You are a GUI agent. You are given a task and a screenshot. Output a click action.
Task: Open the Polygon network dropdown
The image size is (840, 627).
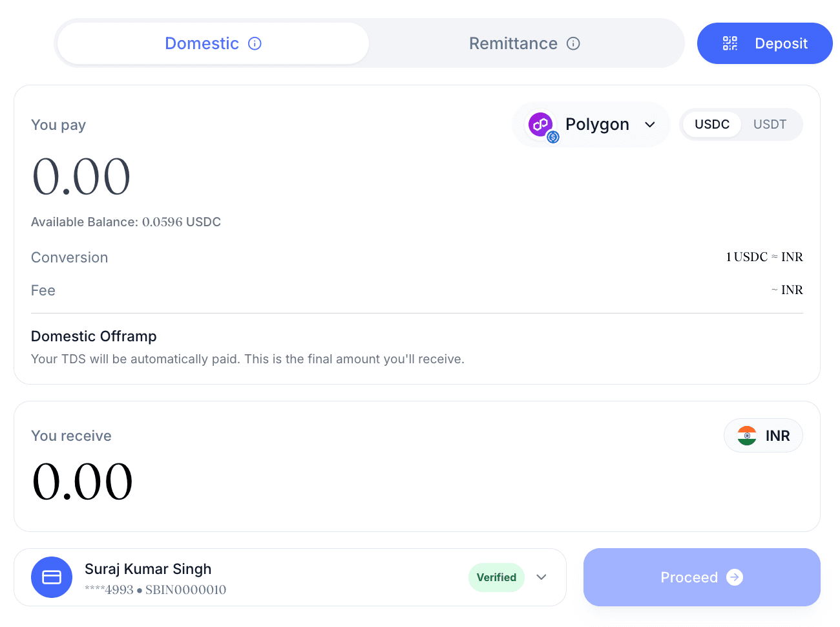click(650, 124)
